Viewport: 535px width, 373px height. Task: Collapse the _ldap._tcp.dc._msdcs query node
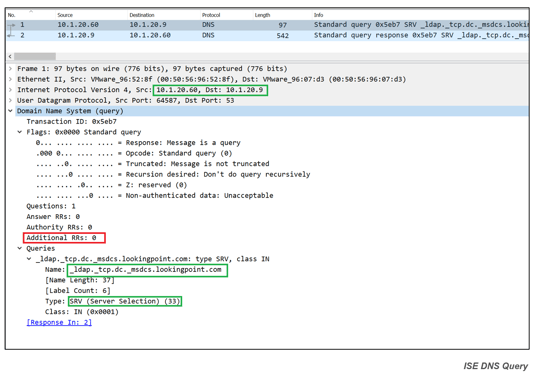click(x=29, y=259)
